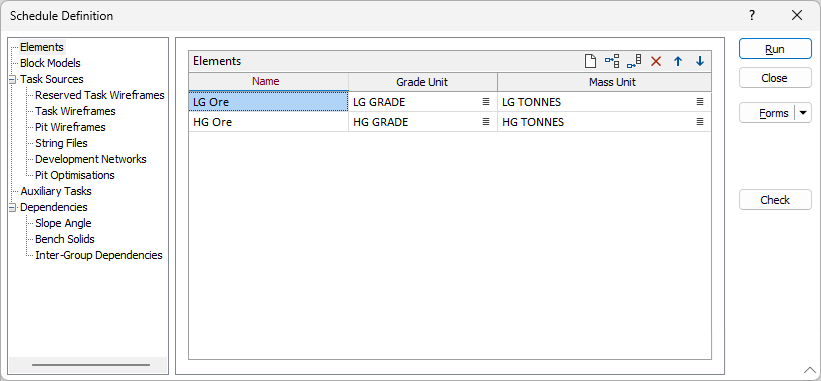Viewport: 821px width, 381px height.
Task: Open the list picker for LG TONNES
Action: 700,102
